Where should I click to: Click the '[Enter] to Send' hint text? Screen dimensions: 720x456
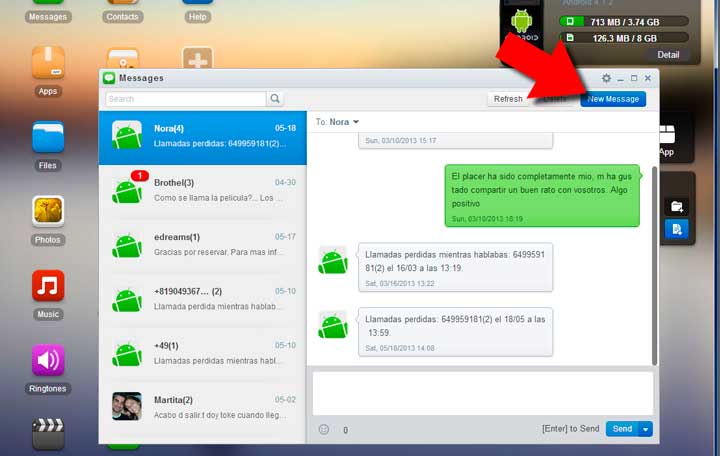pos(570,428)
